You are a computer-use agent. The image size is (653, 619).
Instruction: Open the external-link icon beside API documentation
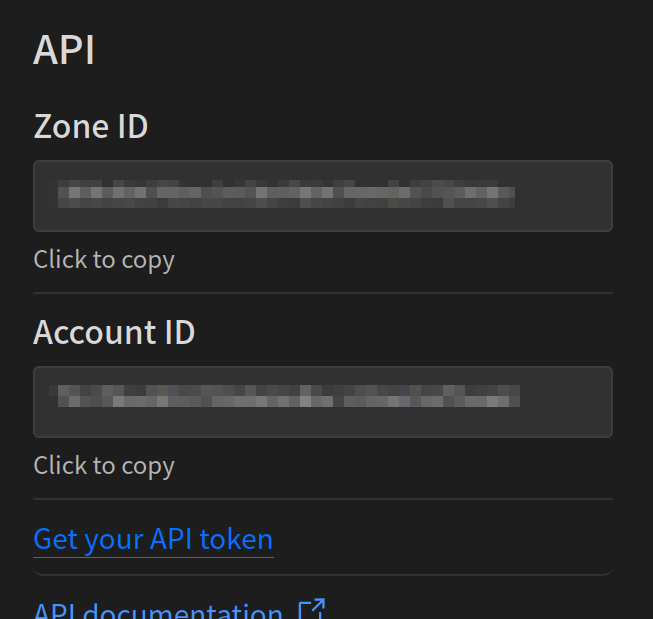click(312, 609)
